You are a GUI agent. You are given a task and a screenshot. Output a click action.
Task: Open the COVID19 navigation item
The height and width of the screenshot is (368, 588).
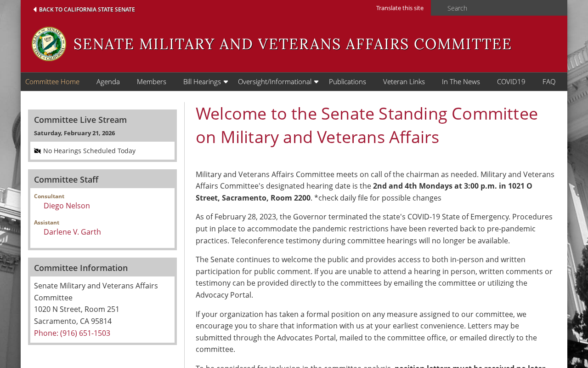[511, 82]
